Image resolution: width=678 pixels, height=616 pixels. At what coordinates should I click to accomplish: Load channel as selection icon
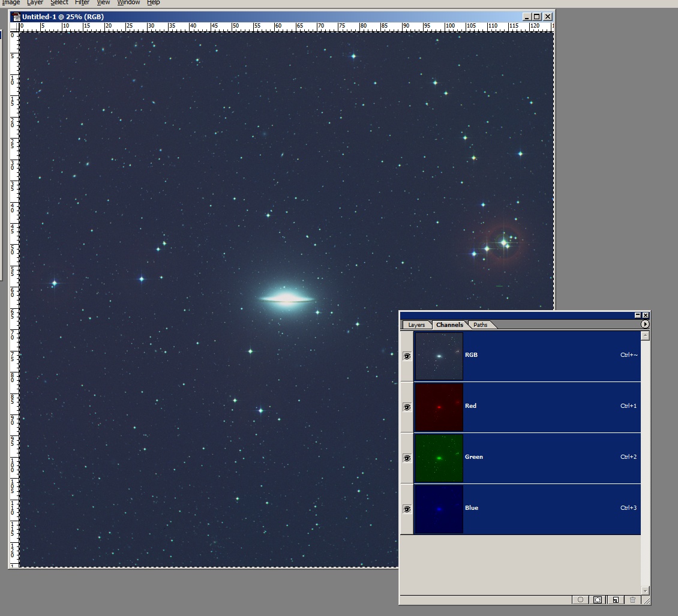pyautogui.click(x=580, y=599)
